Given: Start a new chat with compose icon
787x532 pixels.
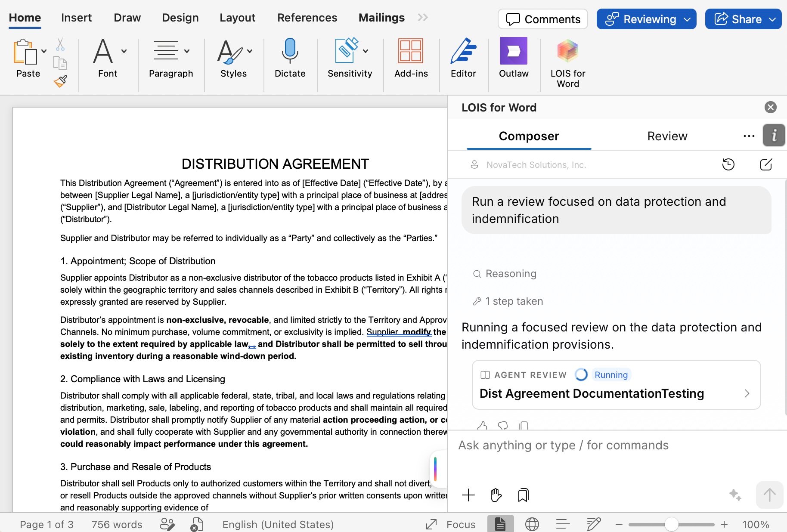Looking at the screenshot, I should click(x=766, y=164).
